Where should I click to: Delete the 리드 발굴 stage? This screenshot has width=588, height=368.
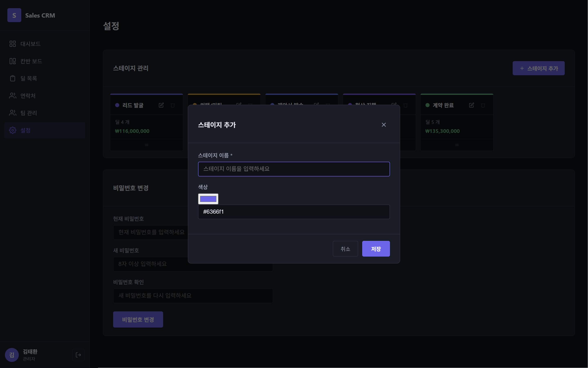(173, 105)
